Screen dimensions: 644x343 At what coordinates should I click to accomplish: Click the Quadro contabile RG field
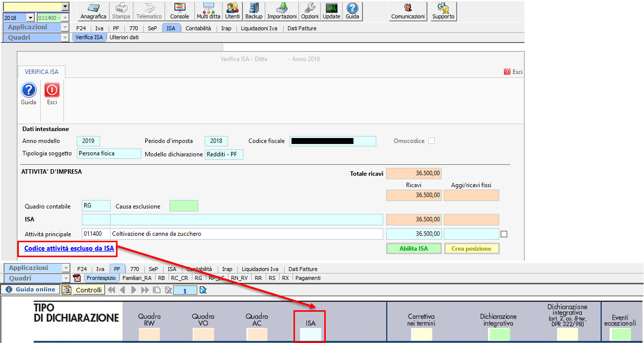click(96, 206)
